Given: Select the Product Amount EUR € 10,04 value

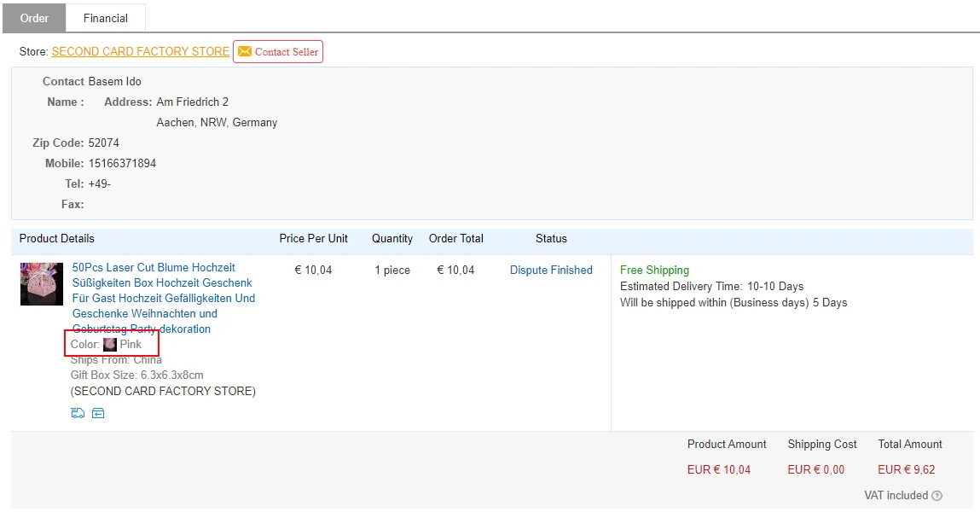Looking at the screenshot, I should tap(719, 469).
